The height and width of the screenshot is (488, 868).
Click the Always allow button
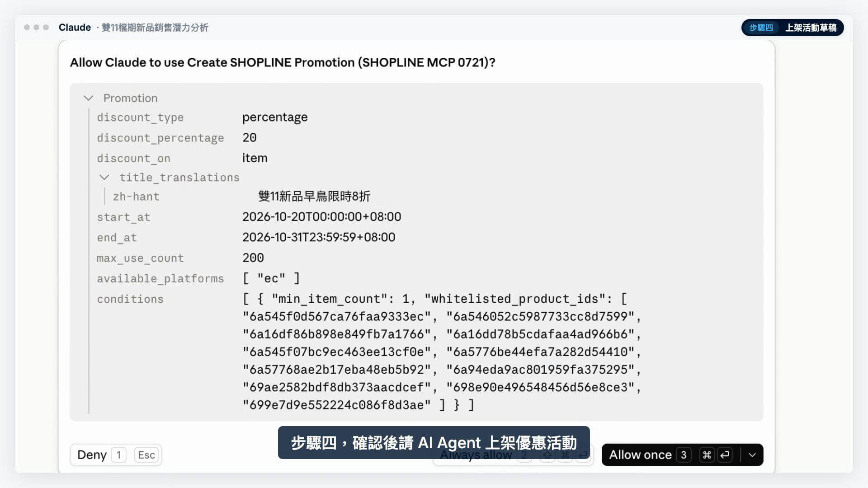click(513, 455)
